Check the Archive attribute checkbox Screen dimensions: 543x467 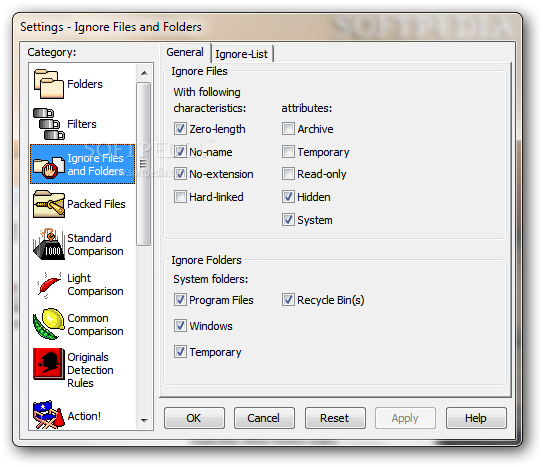pyautogui.click(x=288, y=129)
